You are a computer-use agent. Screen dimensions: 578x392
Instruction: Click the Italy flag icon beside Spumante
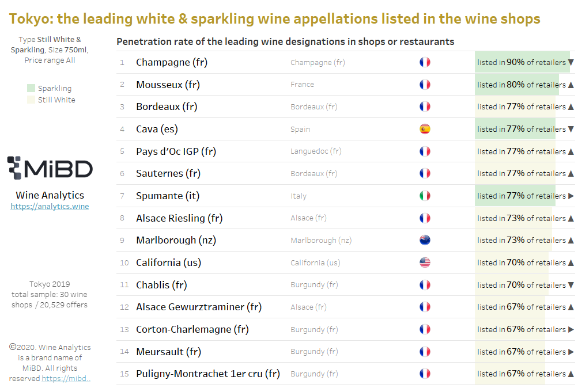click(x=425, y=196)
